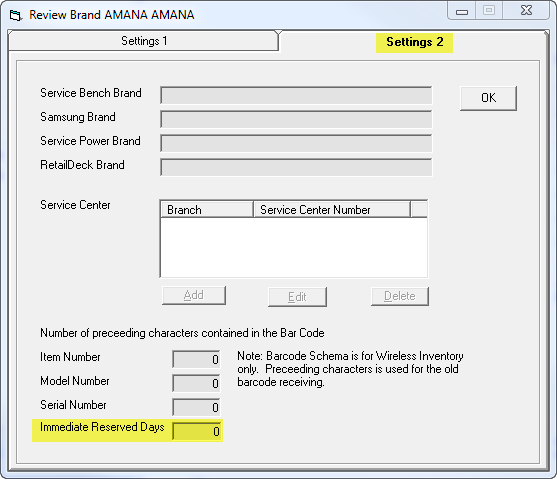Click the Immediate Reserved Days label
Screen dimensions: 557x479
click(x=102, y=427)
